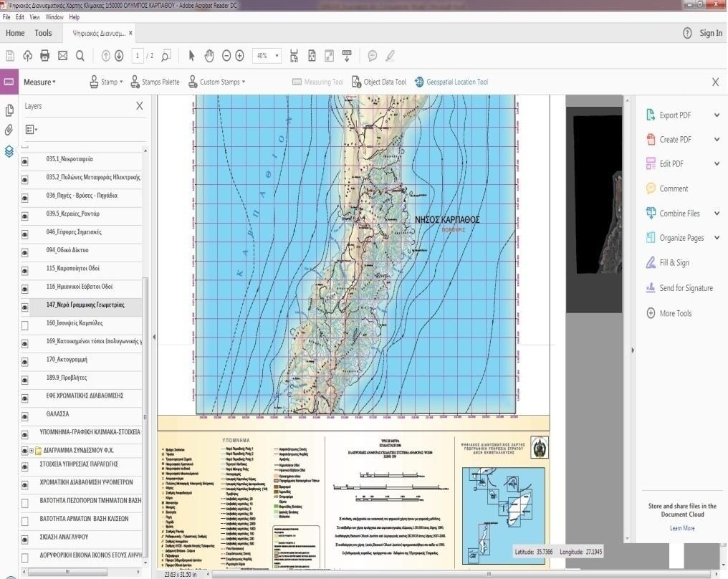Select the Hand pan tool
Viewport: 728px width, 579px height.
tap(209, 56)
